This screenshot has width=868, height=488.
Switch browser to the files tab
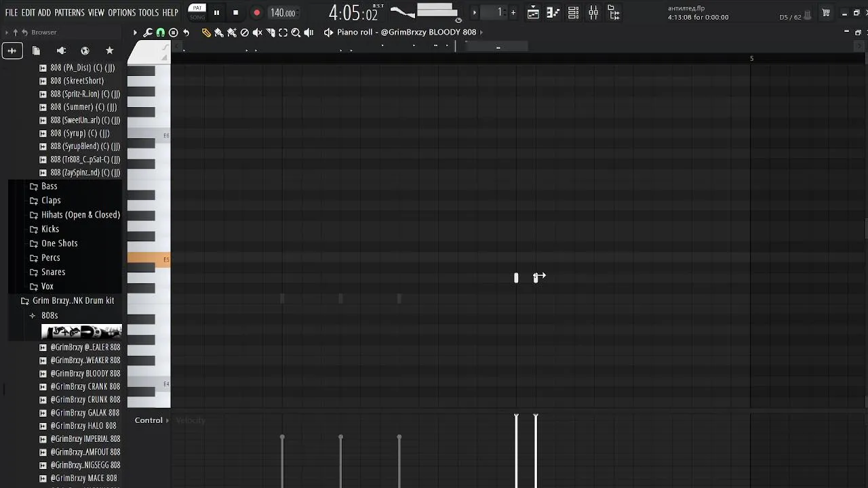click(x=36, y=51)
